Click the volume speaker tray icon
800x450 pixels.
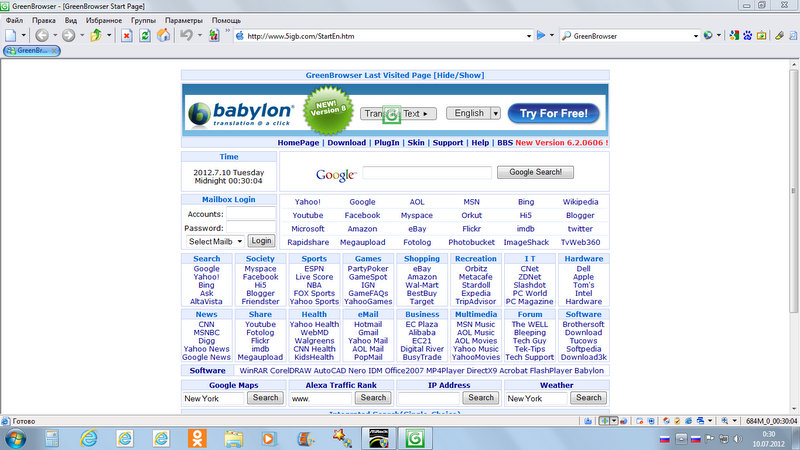[x=737, y=439]
